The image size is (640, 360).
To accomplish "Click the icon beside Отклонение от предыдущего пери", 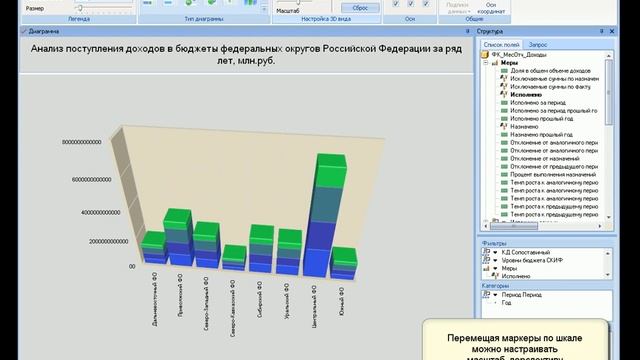I will point(504,167).
